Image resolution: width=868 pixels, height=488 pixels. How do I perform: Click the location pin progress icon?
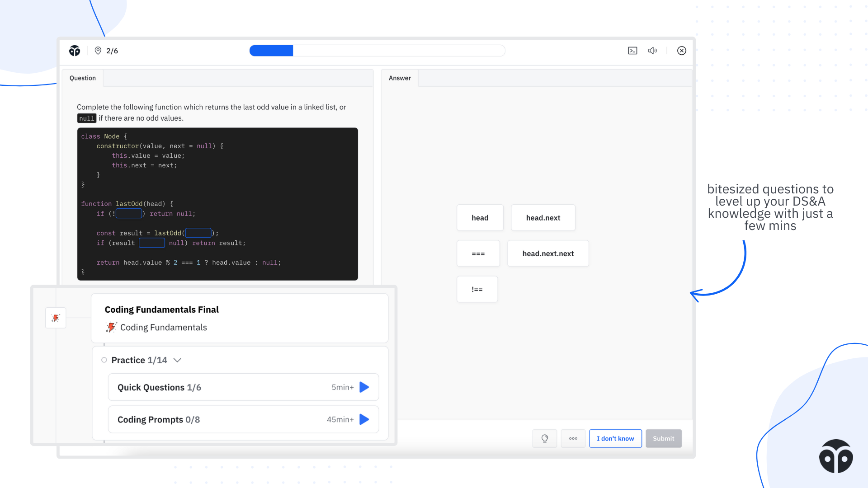[98, 51]
